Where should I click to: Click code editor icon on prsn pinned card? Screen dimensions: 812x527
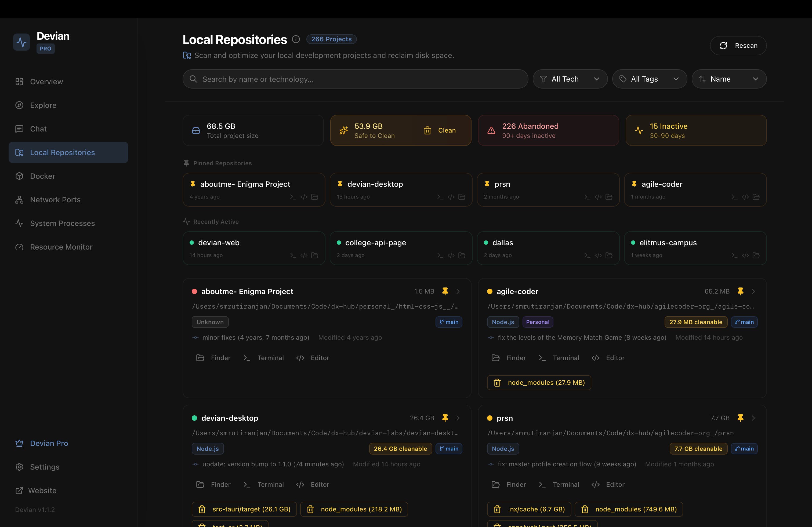point(598,197)
